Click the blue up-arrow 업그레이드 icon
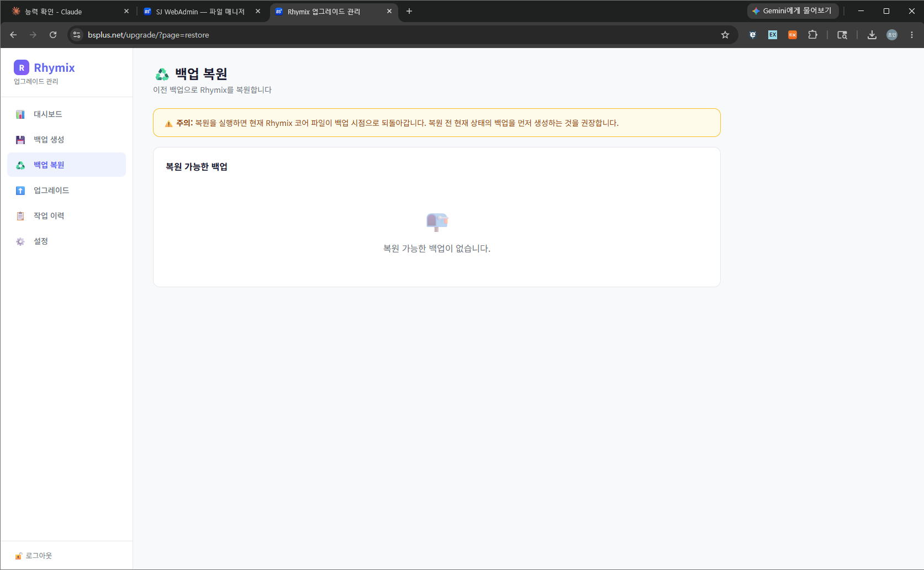 tap(20, 191)
